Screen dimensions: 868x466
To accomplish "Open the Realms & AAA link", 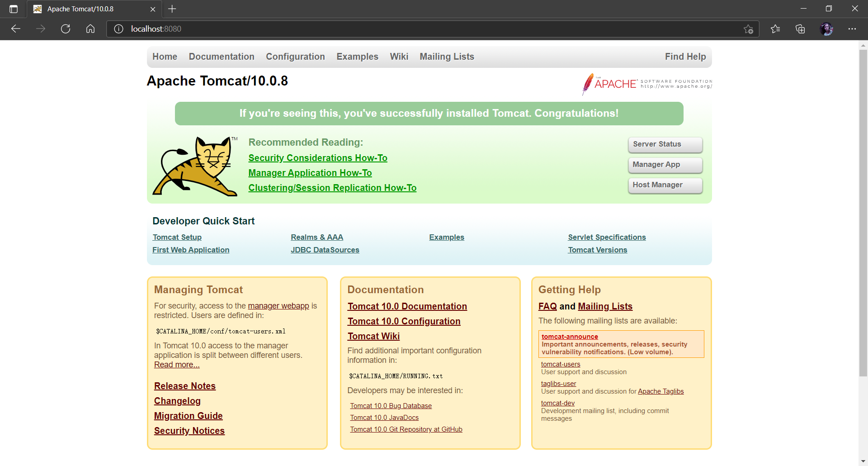I will 317,237.
